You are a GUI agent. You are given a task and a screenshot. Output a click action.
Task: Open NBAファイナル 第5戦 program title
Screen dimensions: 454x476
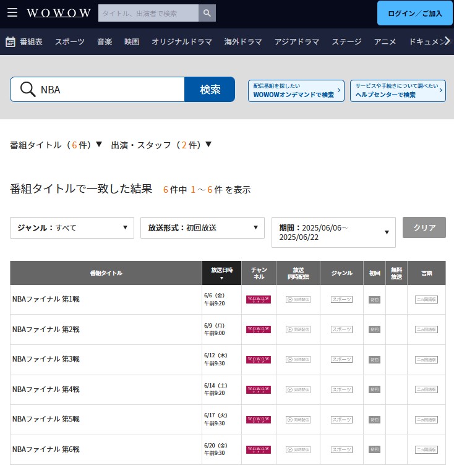(x=46, y=419)
